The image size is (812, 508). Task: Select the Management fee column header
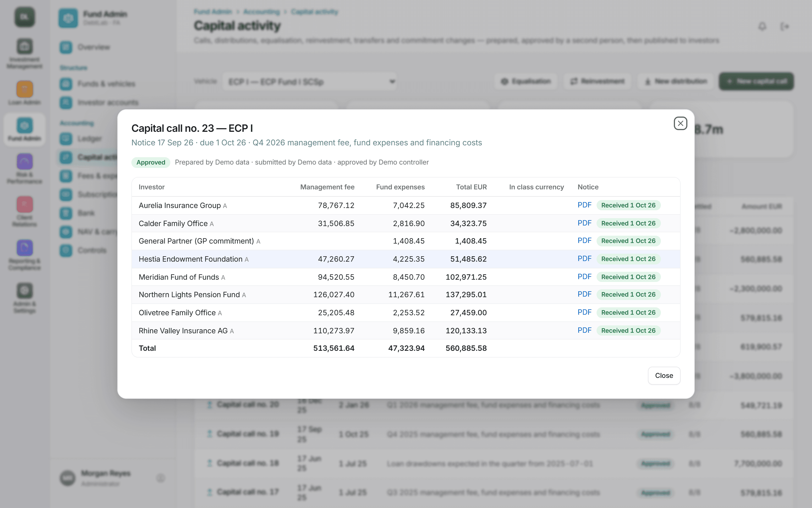(327, 187)
